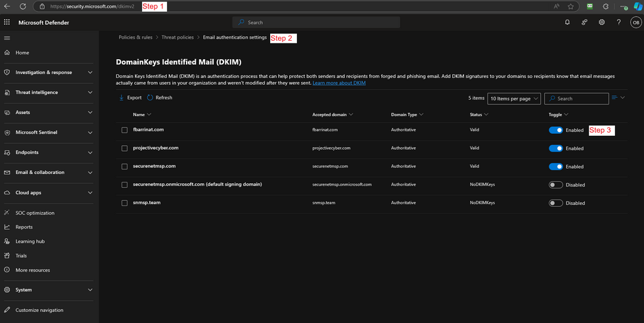The width and height of the screenshot is (644, 323).
Task: Open securenetmsp.onmicrosoft.com default signing domain
Action: point(198,184)
